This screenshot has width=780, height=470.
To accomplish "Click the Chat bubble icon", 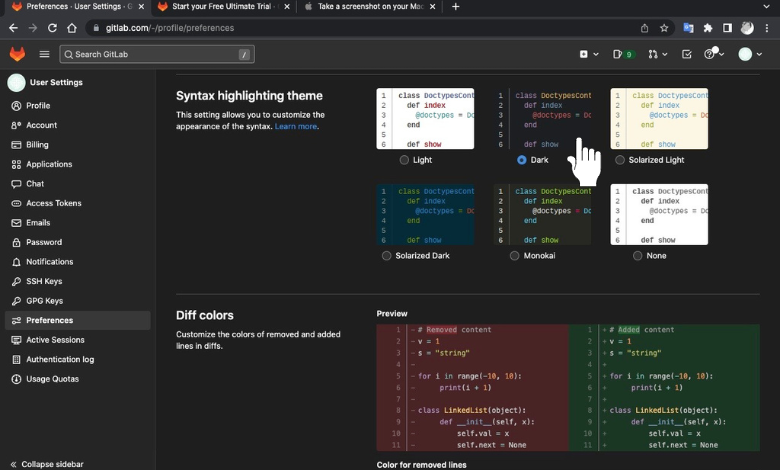I will pos(16,184).
